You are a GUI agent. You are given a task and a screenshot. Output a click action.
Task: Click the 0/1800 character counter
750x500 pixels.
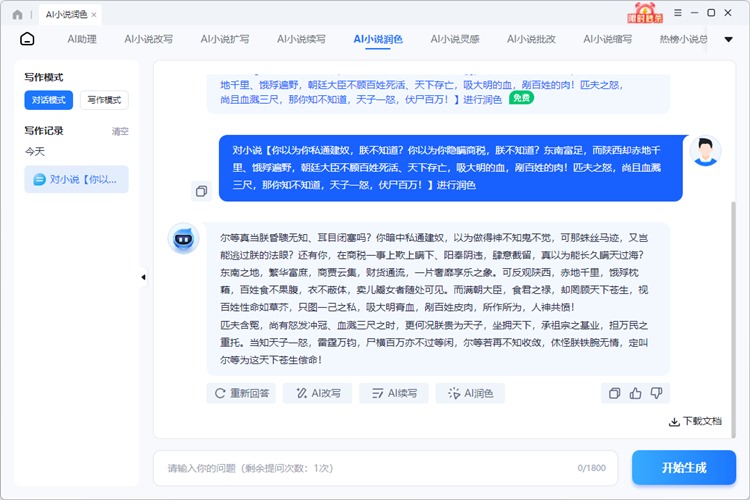click(x=591, y=468)
